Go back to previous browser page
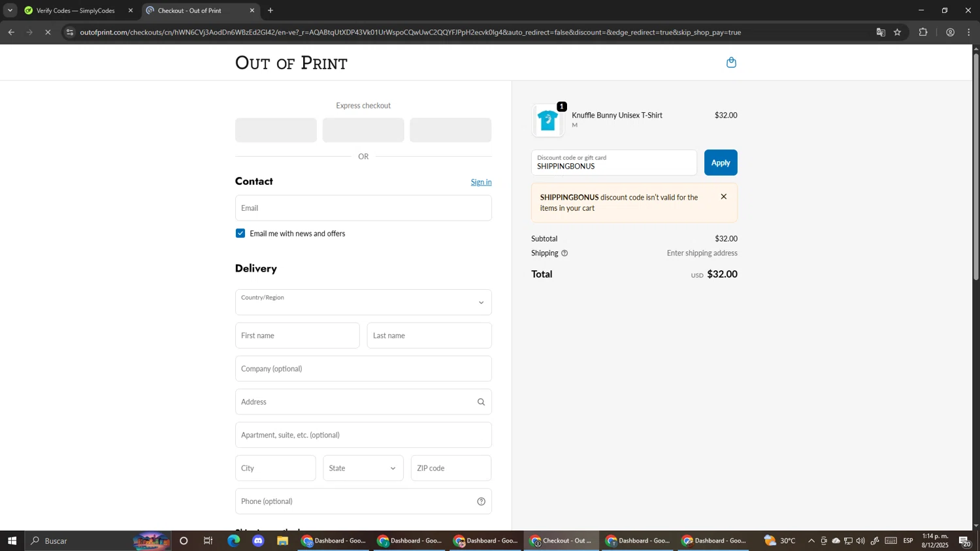Image resolution: width=980 pixels, height=551 pixels. (11, 32)
